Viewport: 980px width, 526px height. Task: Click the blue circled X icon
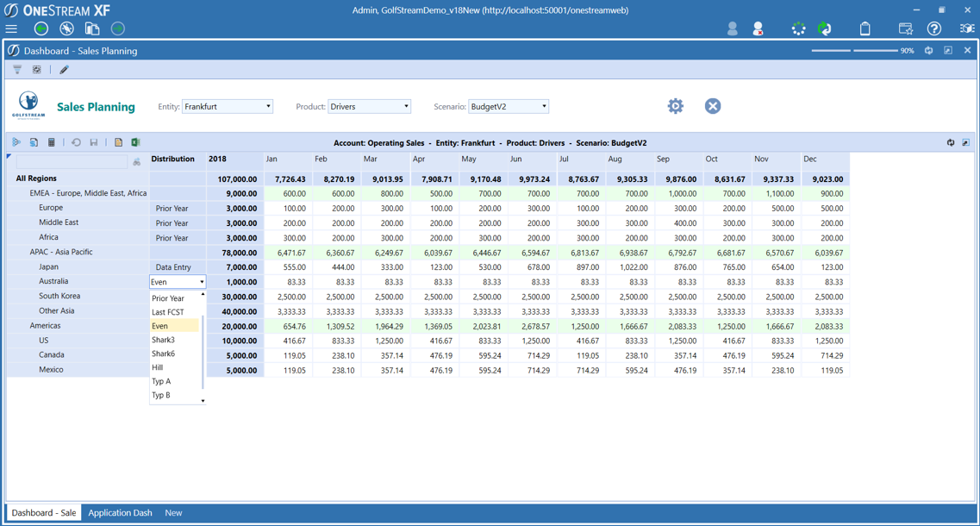tap(712, 106)
